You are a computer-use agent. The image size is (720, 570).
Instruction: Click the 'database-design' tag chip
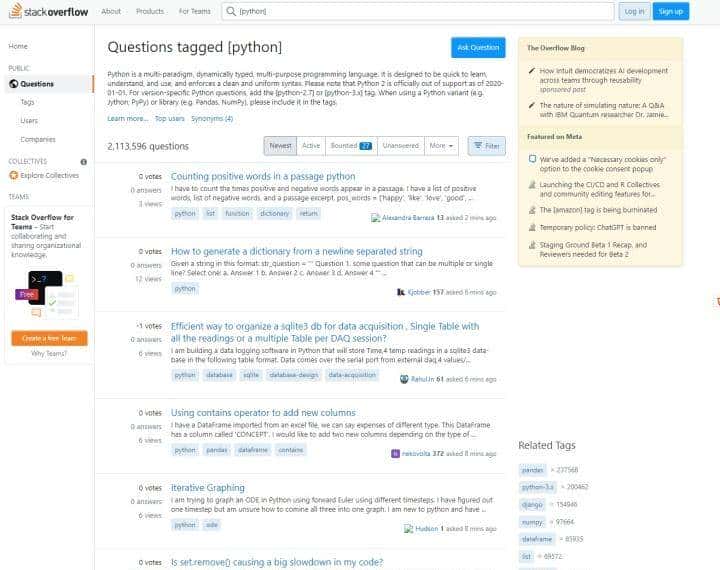pos(294,375)
